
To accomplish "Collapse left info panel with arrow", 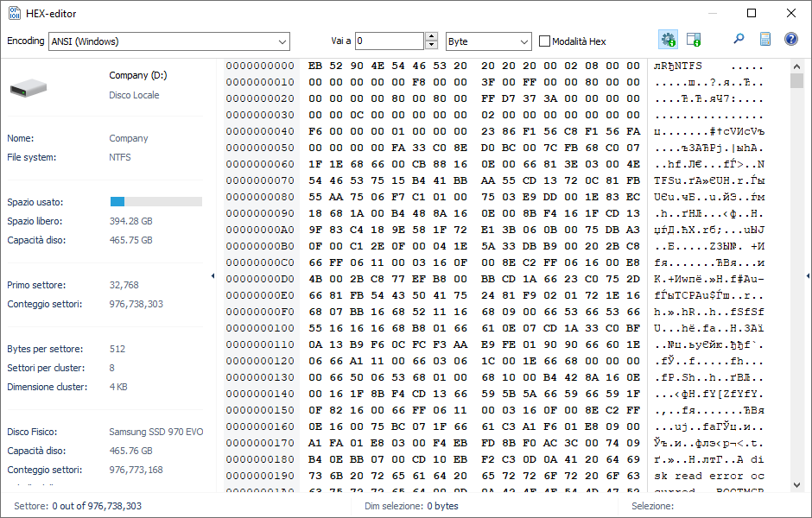I will [x=213, y=275].
